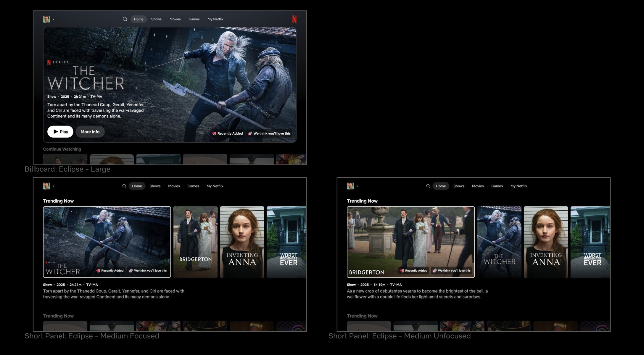Click Recently Added badge on the Billboard
Viewport: 644px width, 355px height.
(x=228, y=133)
